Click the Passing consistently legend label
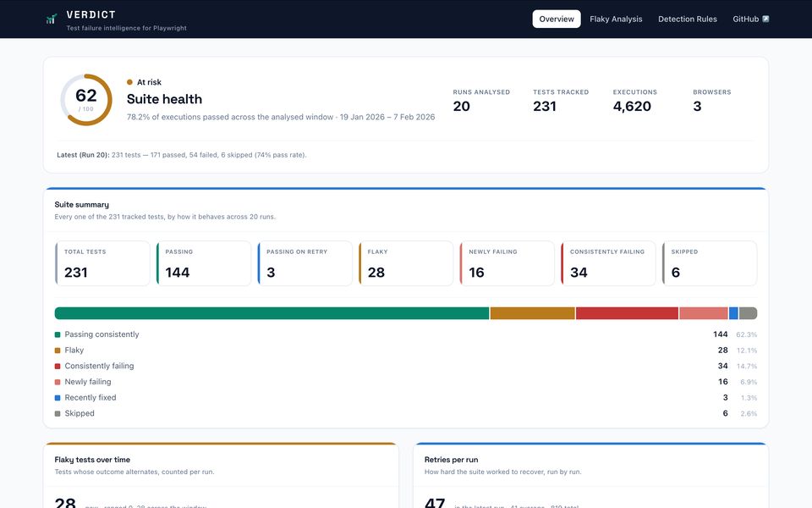The height and width of the screenshot is (508, 812). pyautogui.click(x=101, y=334)
